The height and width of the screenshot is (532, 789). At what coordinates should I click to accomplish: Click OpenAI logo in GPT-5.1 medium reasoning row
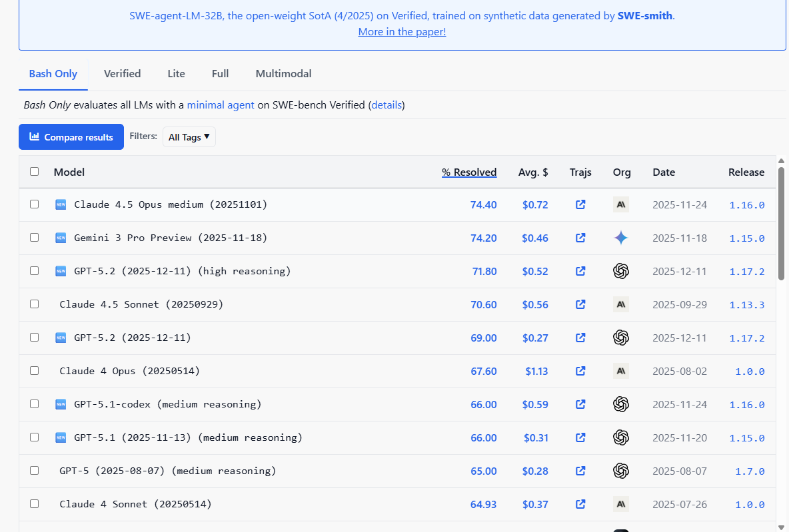[621, 437]
